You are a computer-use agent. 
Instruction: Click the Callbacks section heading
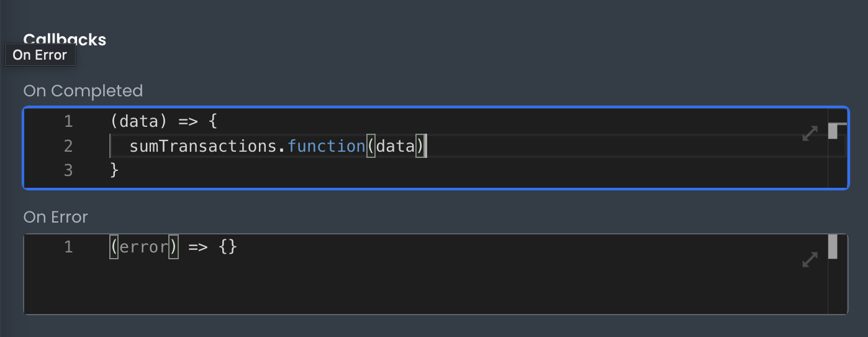(65, 40)
